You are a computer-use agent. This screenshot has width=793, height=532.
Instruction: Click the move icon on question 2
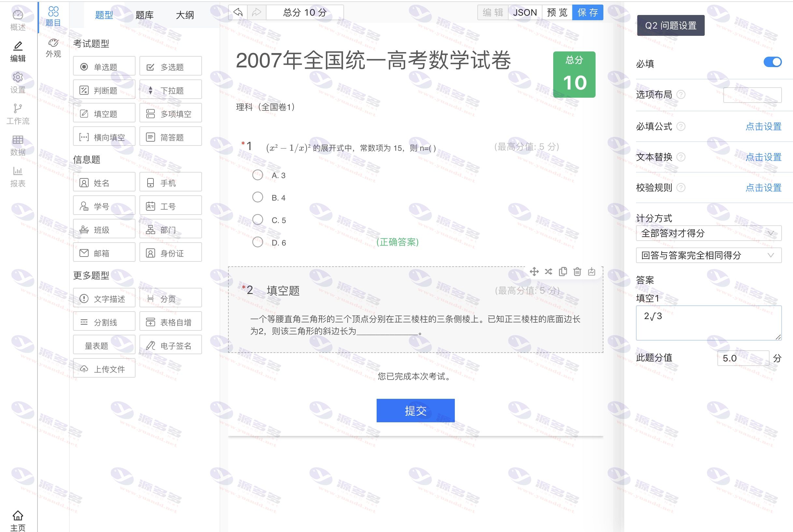pos(534,272)
